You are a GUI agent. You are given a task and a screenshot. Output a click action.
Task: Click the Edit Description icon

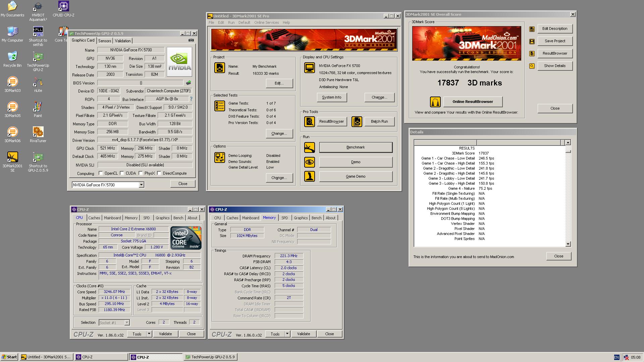point(532,29)
